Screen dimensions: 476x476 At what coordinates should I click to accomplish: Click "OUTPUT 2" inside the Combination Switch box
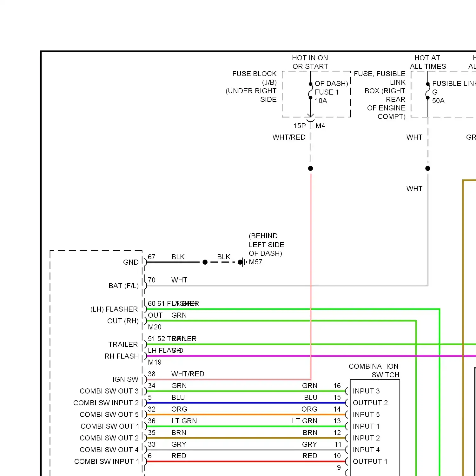[x=370, y=403]
